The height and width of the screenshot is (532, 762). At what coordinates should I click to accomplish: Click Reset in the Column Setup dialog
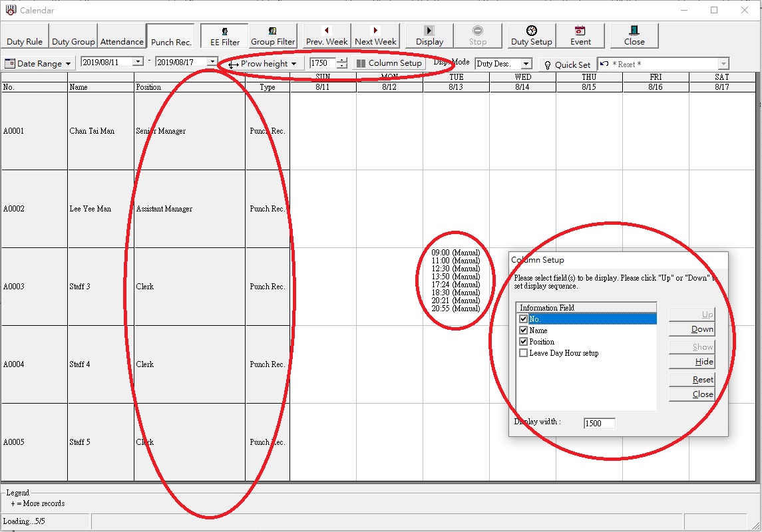tap(691, 380)
